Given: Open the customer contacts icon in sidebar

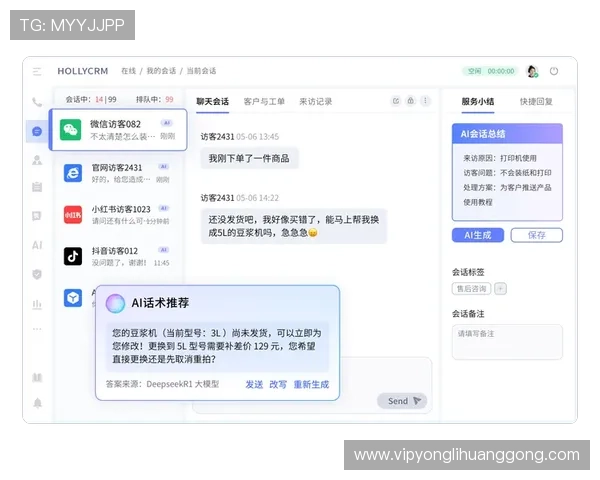Looking at the screenshot, I should click(37, 160).
